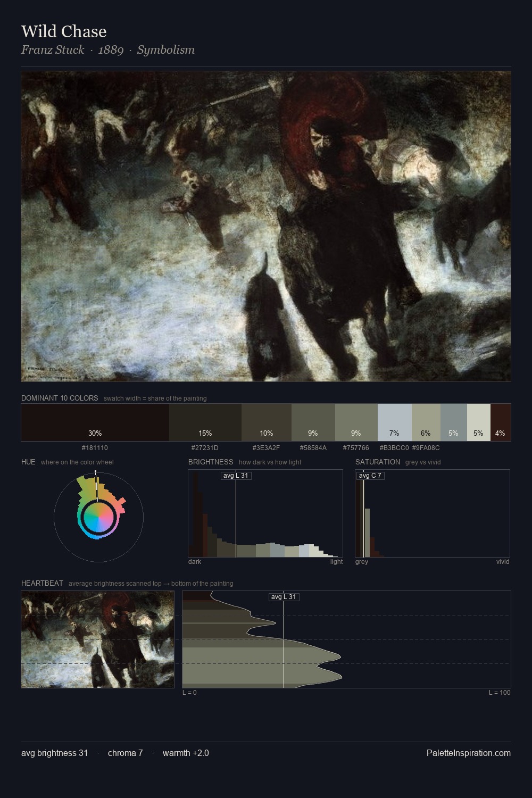Click the 30% swatch #181110

[x=95, y=422]
